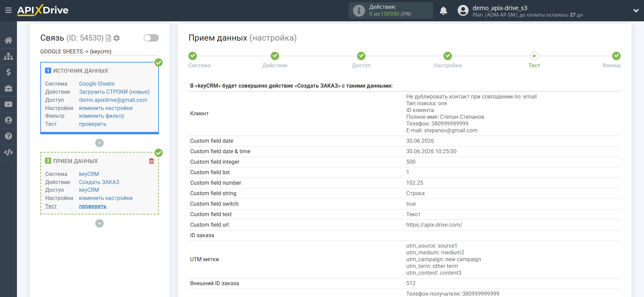Add a block below the data receiver

[x=99, y=224]
